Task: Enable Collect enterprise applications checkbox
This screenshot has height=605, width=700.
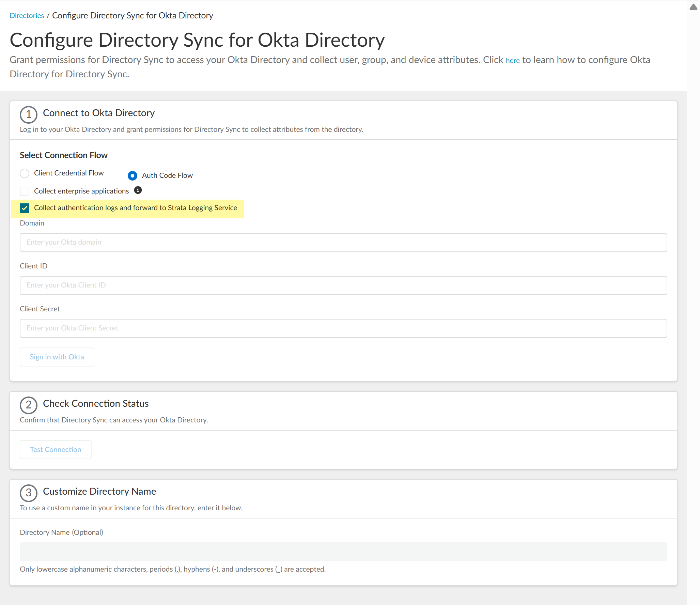Action: 25,191
